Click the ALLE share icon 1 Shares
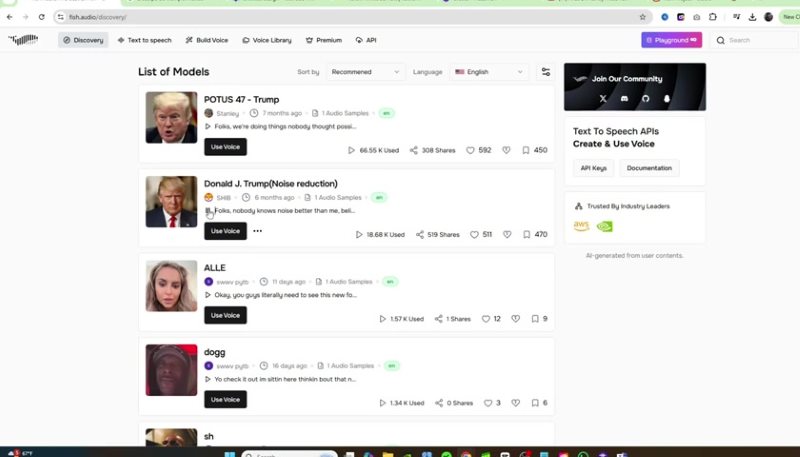The width and height of the screenshot is (800, 457). coord(438,319)
